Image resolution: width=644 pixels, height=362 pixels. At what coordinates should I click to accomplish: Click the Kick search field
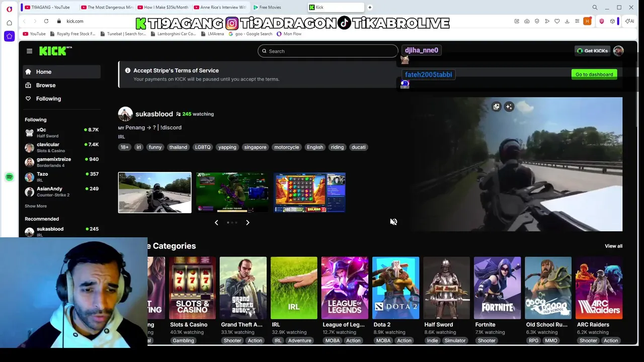coord(328,51)
